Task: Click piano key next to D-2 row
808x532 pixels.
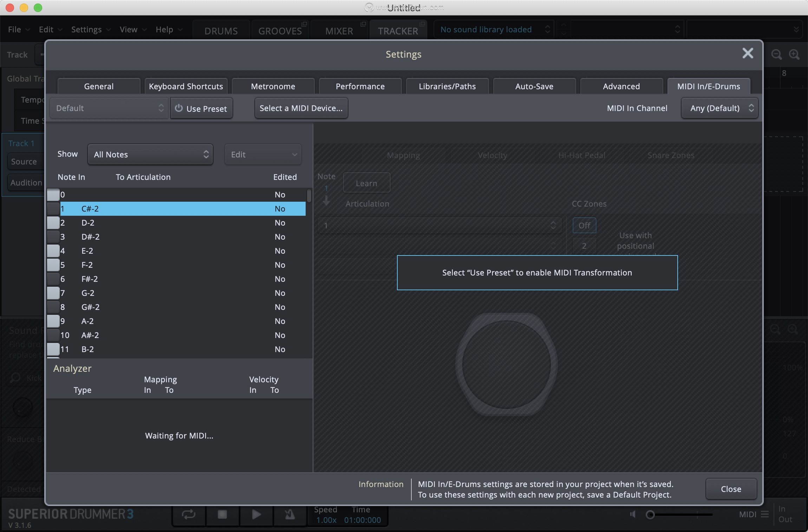Action: (53, 223)
